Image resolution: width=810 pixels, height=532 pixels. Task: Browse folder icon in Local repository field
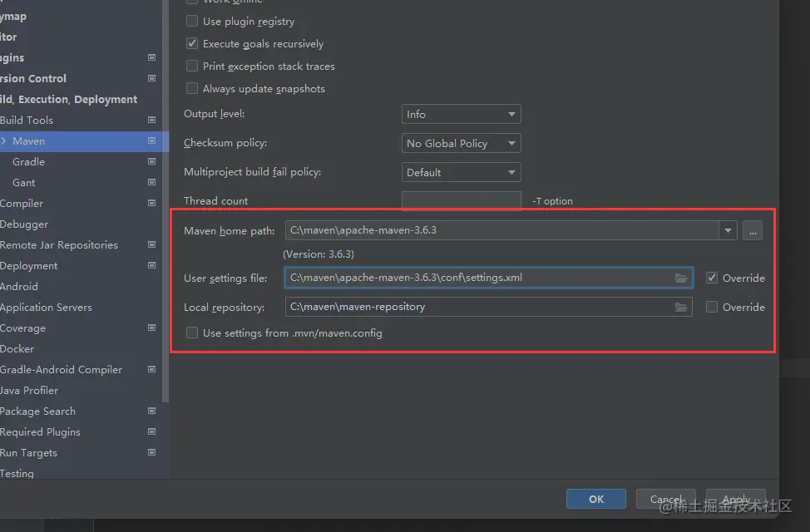(681, 308)
